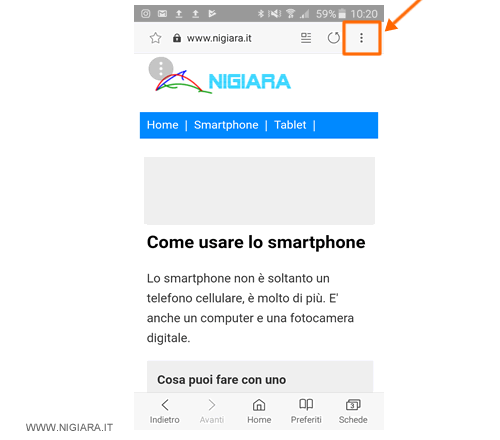
Task: Open browser Home from bottom toolbar
Action: coord(259,411)
